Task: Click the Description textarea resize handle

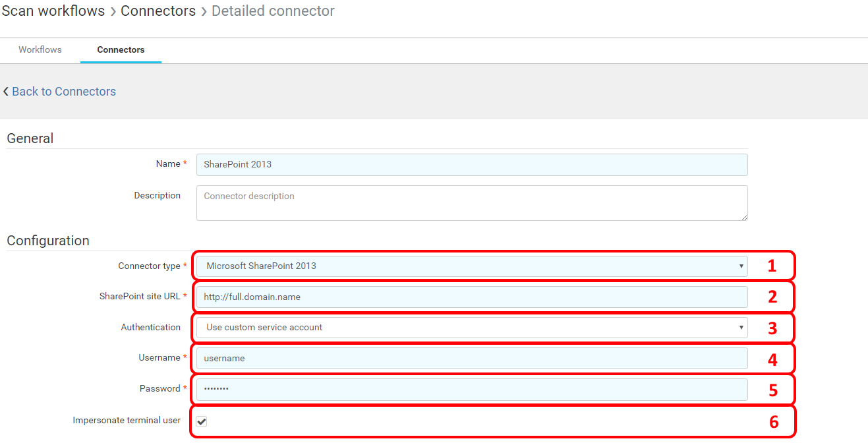Action: click(744, 217)
